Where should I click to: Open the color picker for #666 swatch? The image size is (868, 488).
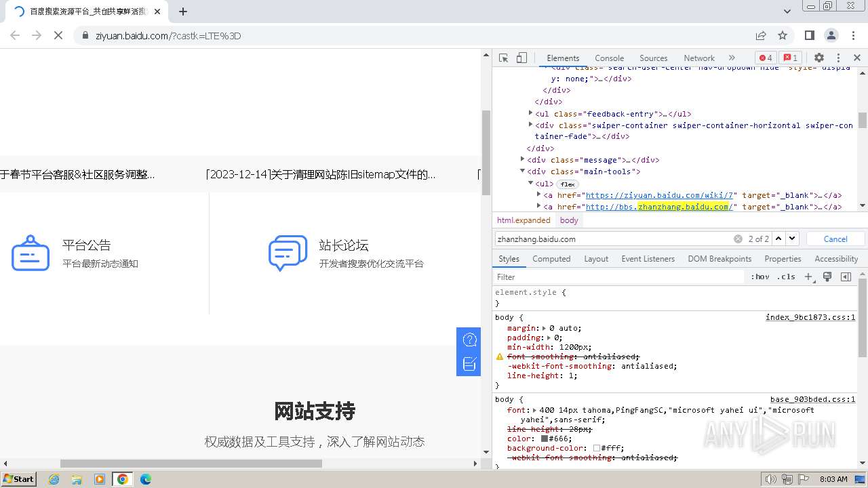544,439
